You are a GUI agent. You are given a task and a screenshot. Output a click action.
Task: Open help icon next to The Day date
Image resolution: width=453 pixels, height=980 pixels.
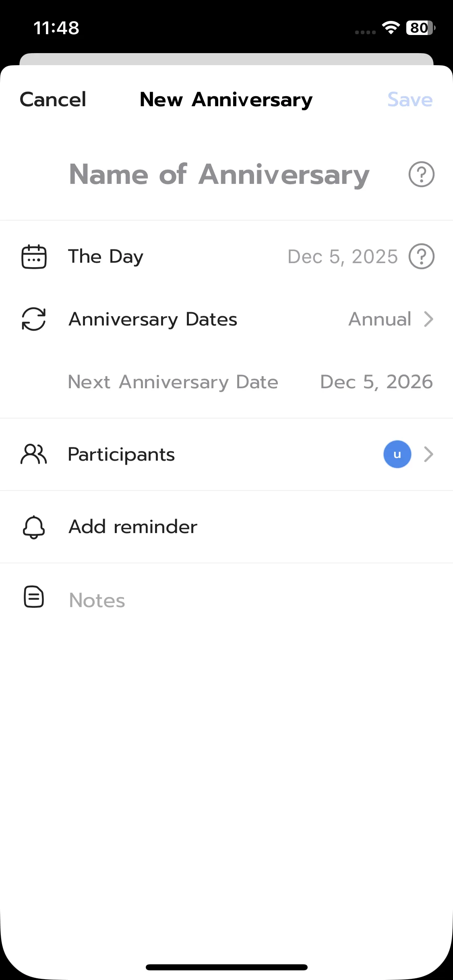[421, 257]
